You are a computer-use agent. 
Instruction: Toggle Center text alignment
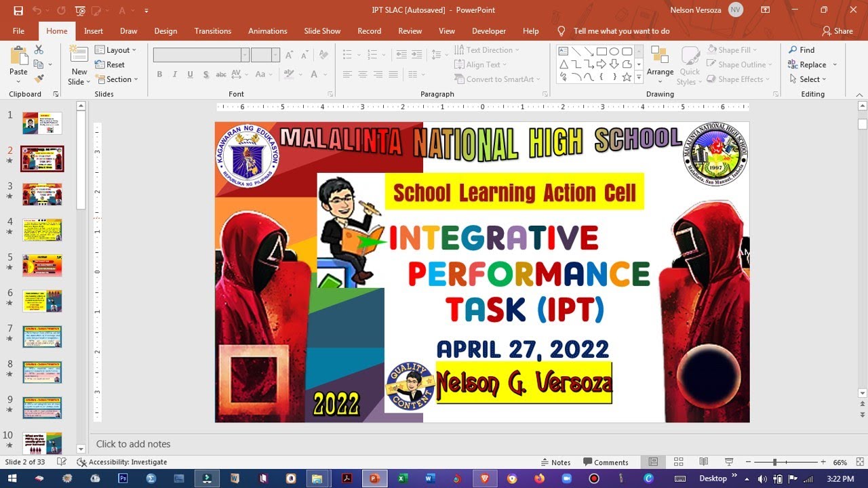tap(362, 75)
